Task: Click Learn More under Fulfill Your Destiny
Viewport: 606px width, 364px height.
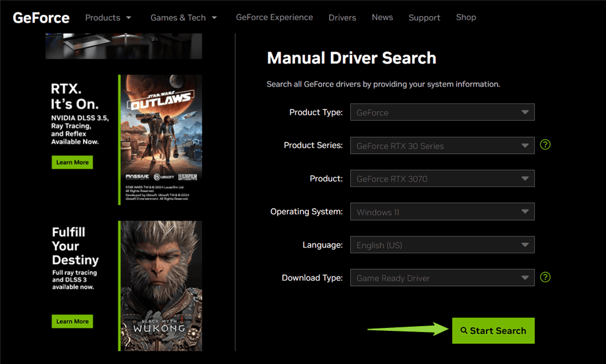Action: [x=72, y=321]
